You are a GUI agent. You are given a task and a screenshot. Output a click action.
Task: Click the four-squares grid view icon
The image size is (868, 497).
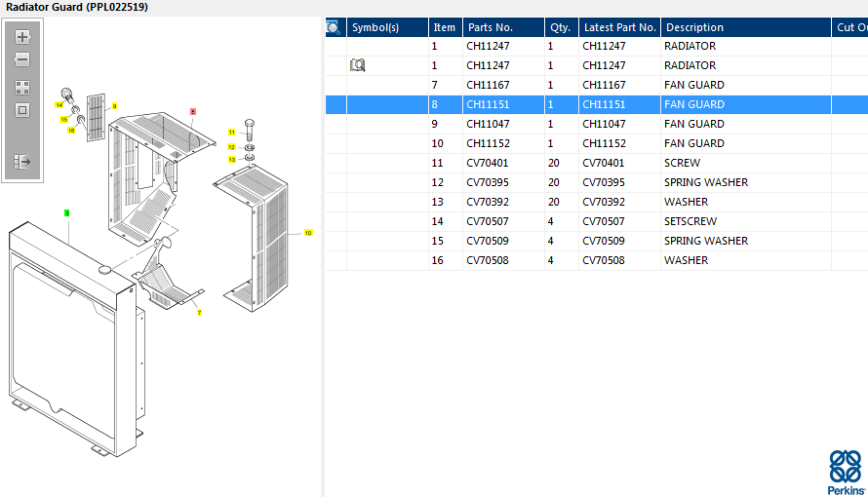click(x=22, y=88)
